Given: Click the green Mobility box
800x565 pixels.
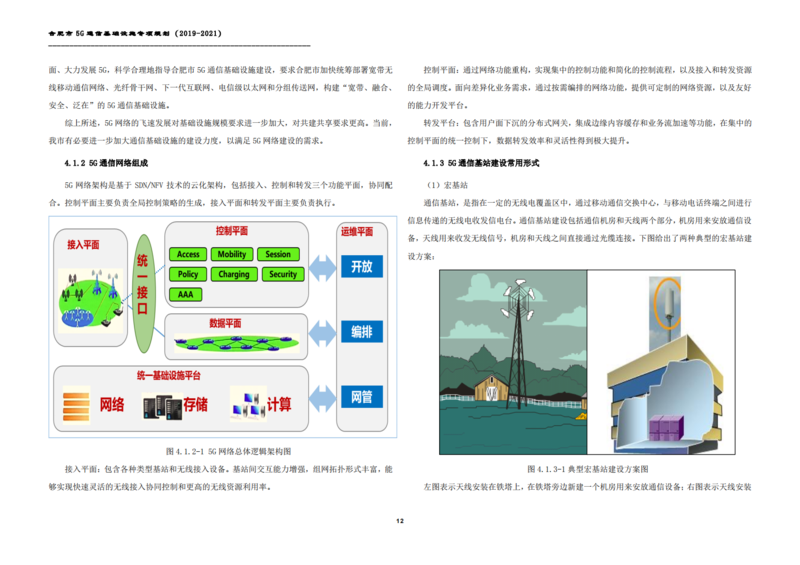Looking at the screenshot, I should (233, 254).
